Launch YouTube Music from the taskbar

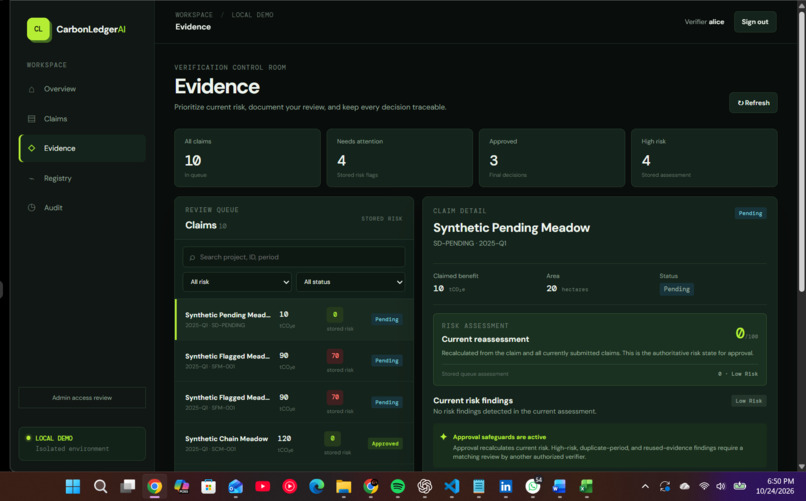pyautogui.click(x=289, y=486)
